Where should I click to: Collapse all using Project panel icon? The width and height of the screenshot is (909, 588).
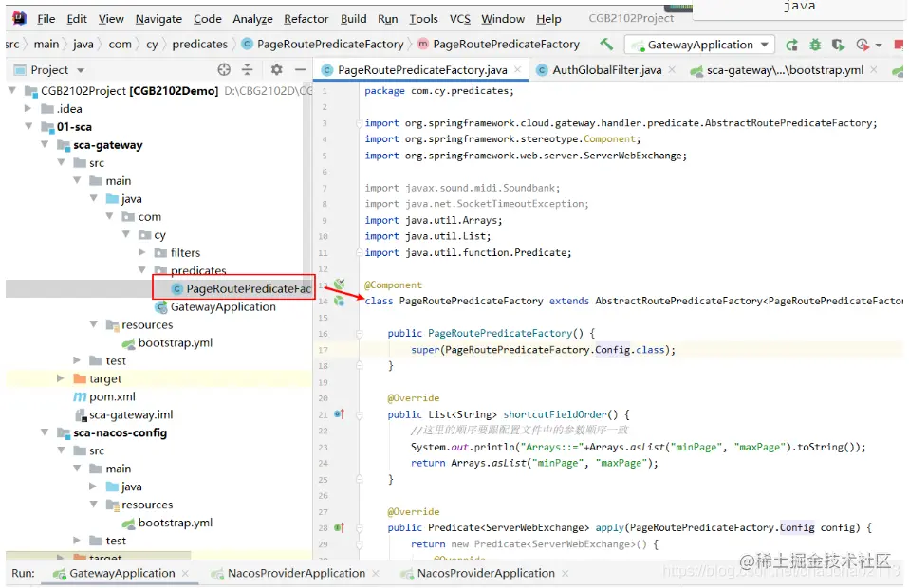coord(248,69)
